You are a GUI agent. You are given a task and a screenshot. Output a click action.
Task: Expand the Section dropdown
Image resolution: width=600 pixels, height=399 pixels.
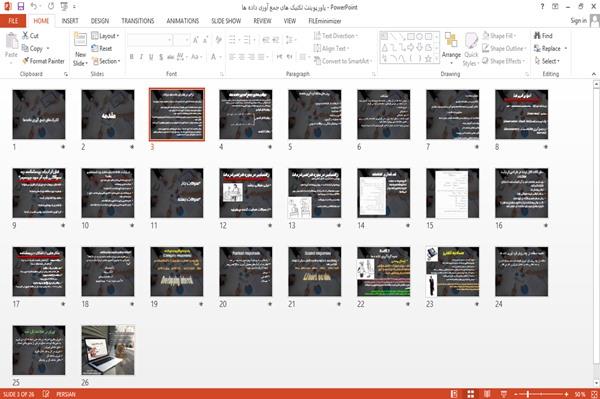coord(106,61)
